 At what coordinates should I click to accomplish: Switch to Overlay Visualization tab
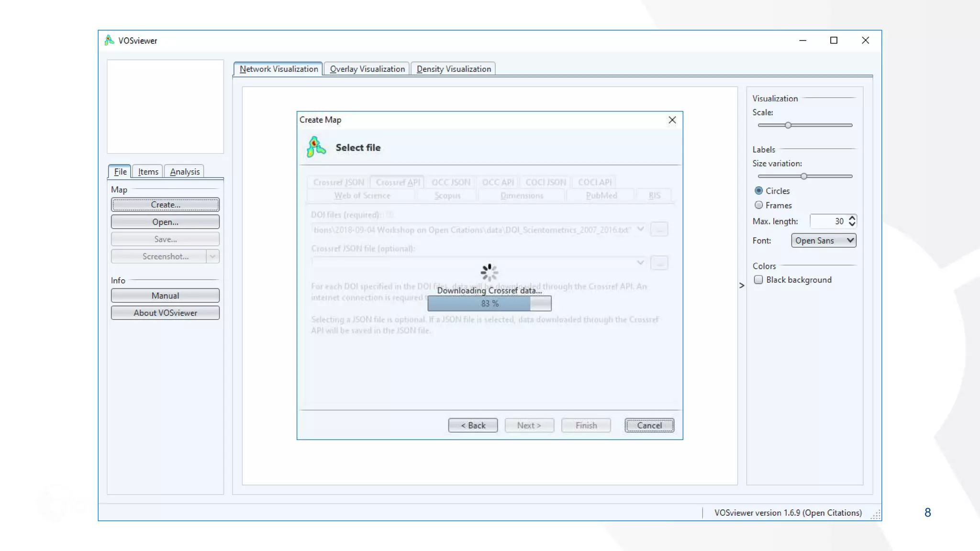[367, 69]
